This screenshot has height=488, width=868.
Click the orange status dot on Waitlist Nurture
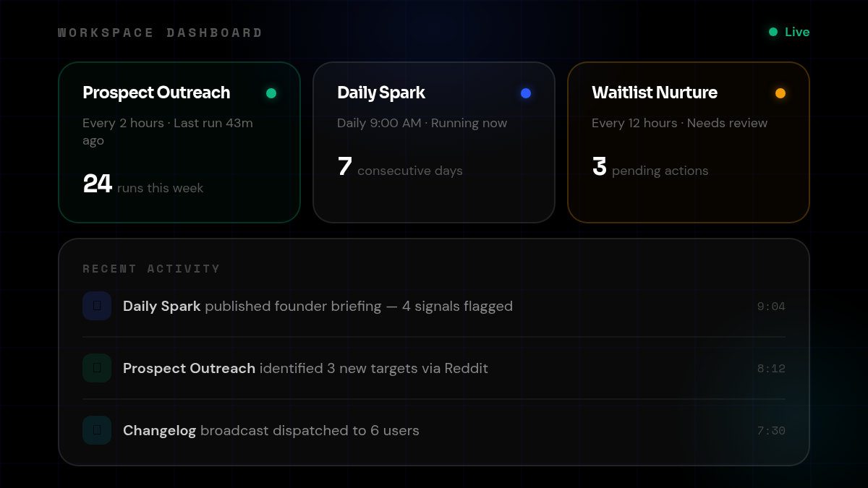(780, 93)
